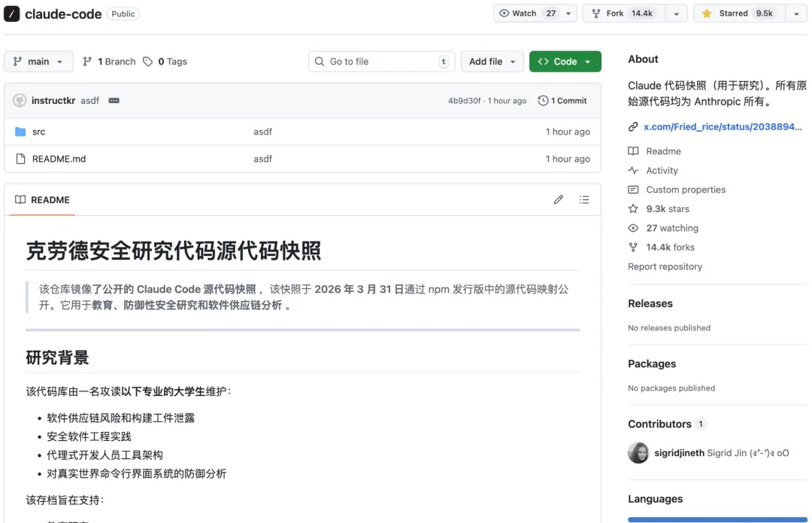View the 9.3k stars link

[x=668, y=209]
